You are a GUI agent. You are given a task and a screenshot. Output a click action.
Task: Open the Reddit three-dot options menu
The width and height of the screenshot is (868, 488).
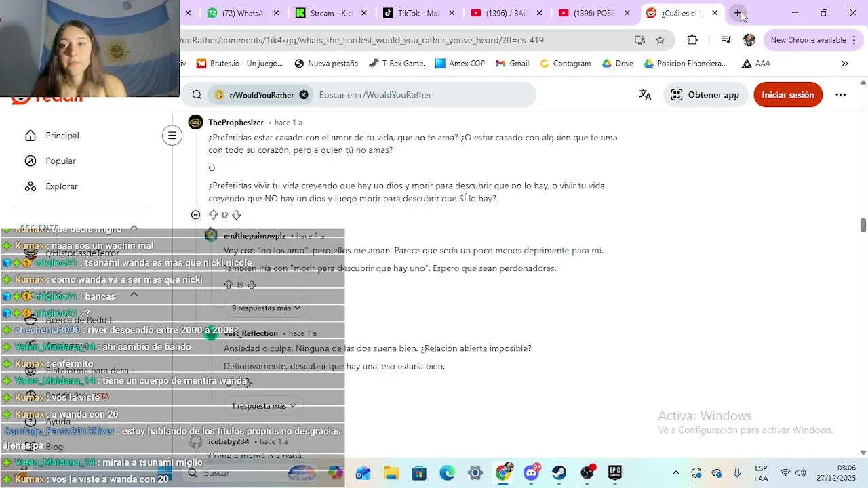point(840,95)
